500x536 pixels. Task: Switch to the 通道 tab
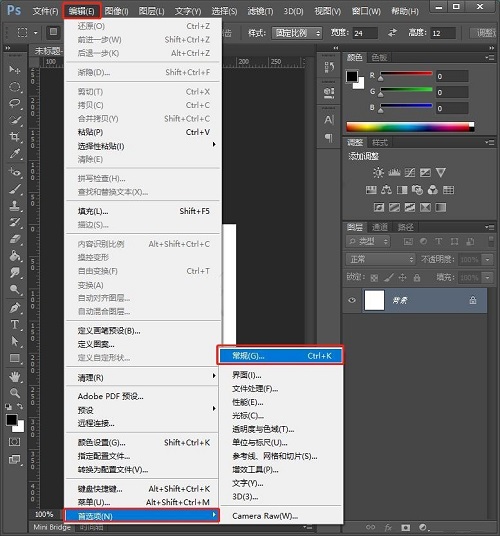click(x=380, y=227)
